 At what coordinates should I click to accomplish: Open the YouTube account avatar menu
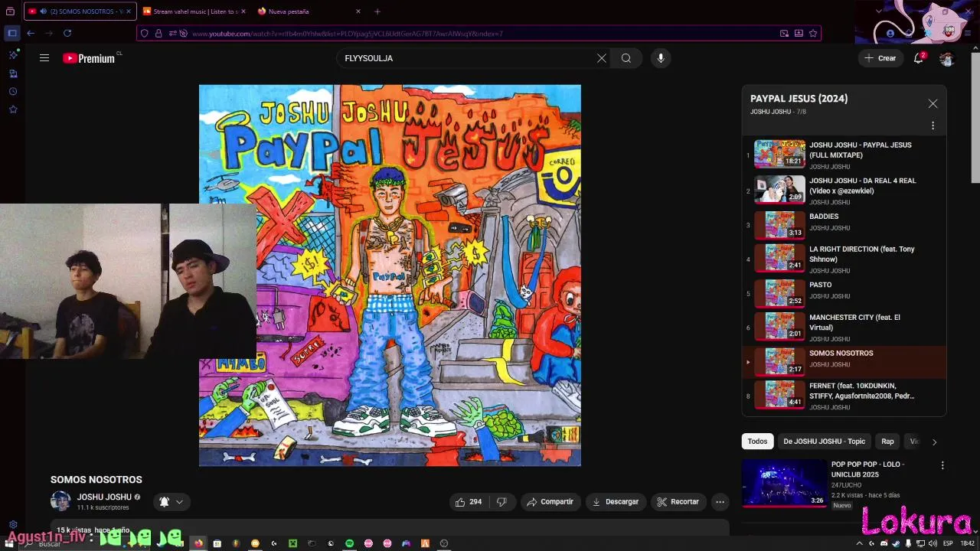[x=947, y=59]
